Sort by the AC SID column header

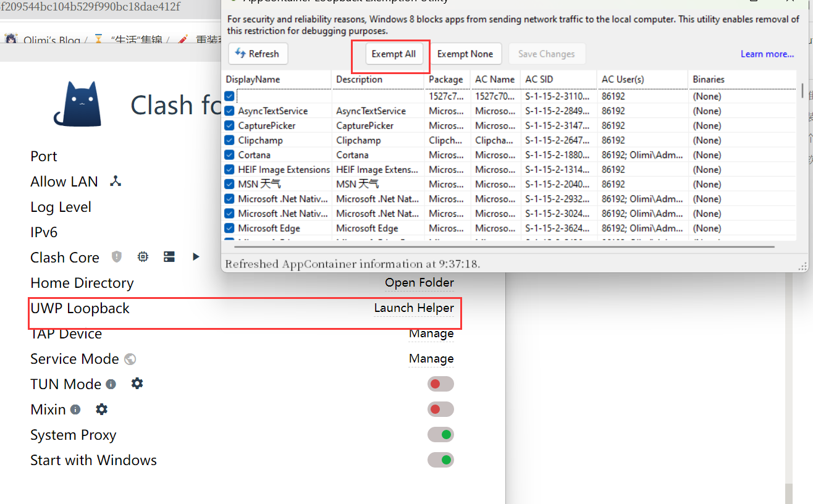[x=559, y=79]
